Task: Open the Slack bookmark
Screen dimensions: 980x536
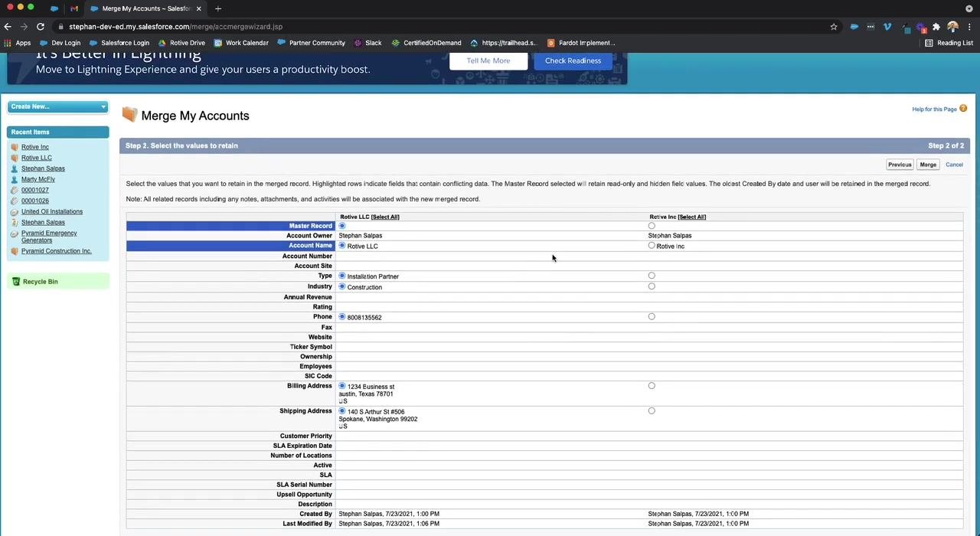Action: tap(367, 43)
